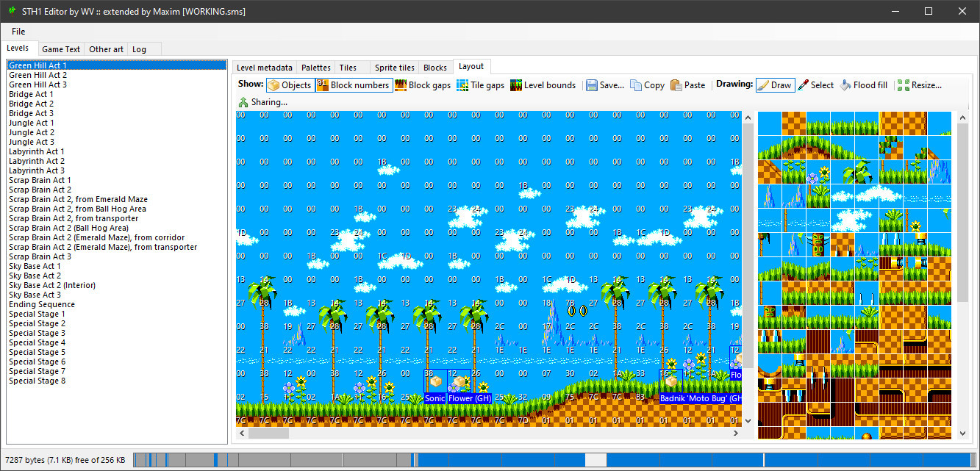980x471 pixels.
Task: Open the File menu
Action: pyautogui.click(x=18, y=32)
